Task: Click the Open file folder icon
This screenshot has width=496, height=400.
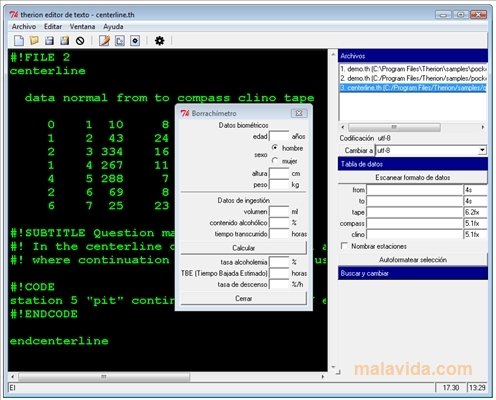Action: [x=34, y=41]
